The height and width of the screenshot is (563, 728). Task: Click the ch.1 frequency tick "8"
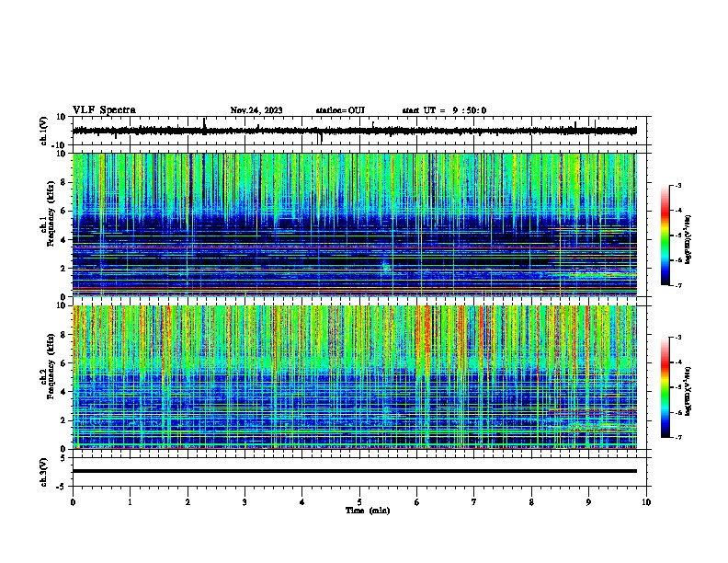(x=63, y=182)
